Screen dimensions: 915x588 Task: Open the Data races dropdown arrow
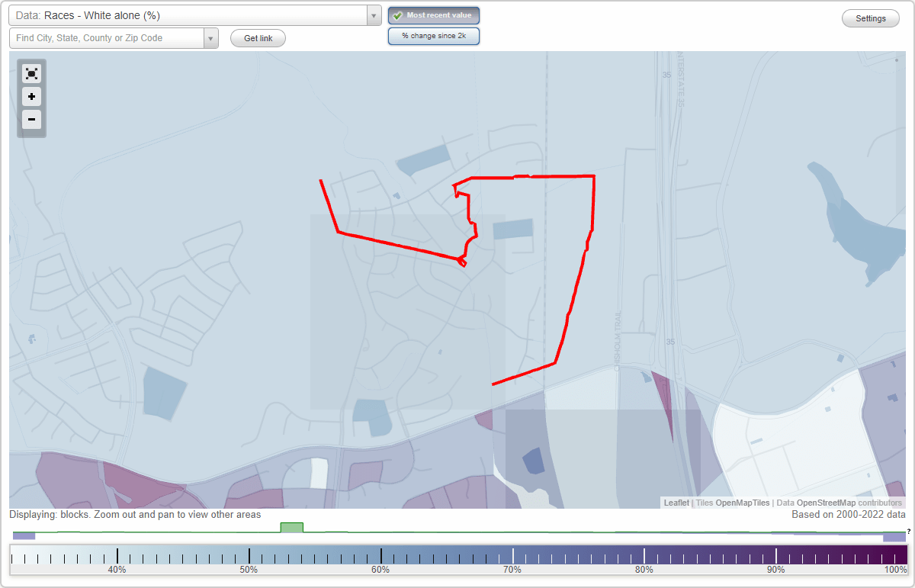pos(372,14)
